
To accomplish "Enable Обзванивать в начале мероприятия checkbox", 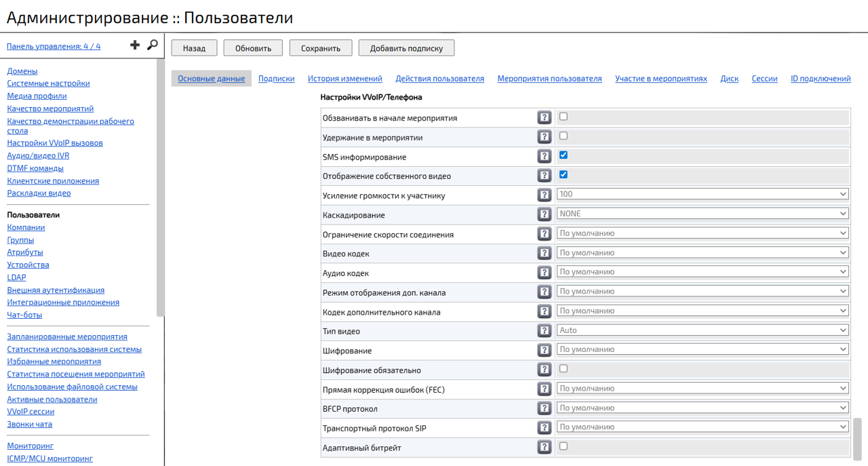I will click(564, 117).
